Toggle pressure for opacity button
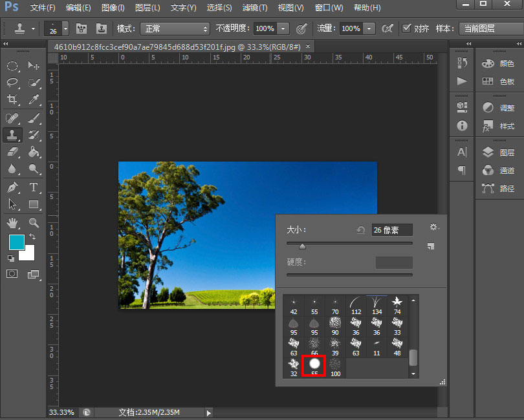The image size is (524, 420). [x=301, y=28]
